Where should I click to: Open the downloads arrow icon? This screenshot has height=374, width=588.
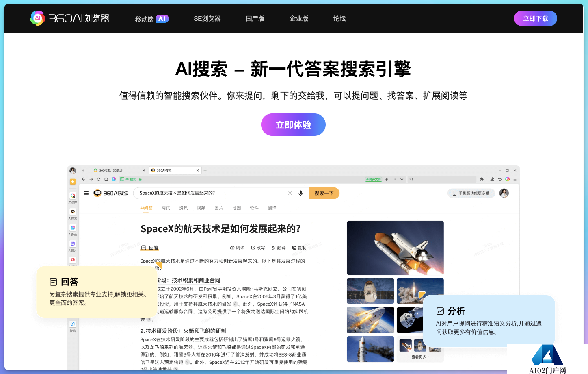[x=492, y=179]
